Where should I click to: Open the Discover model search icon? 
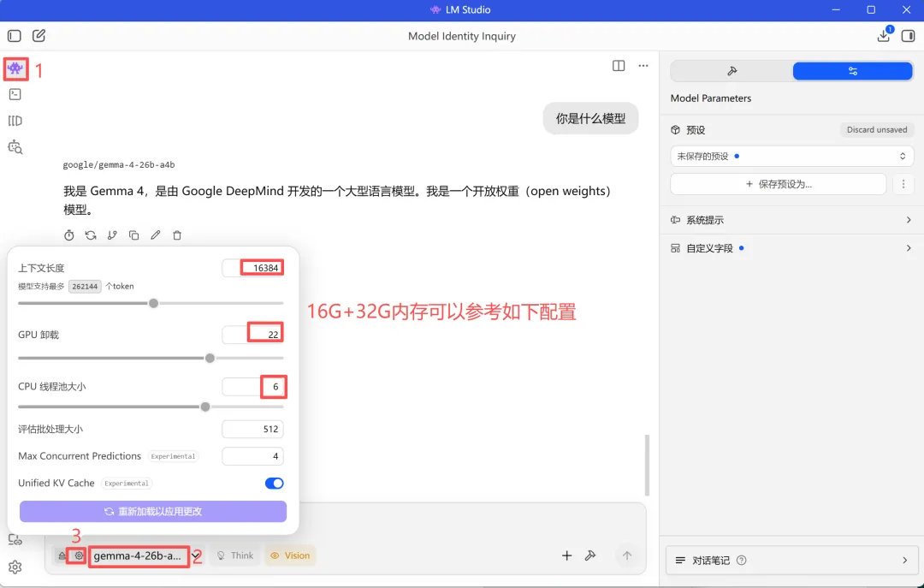click(15, 147)
